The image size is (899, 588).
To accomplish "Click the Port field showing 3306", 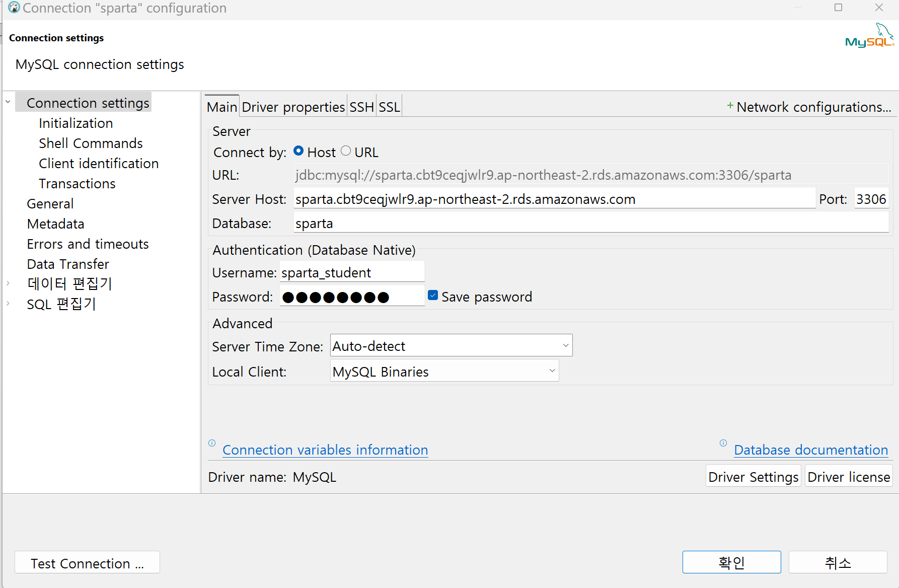I will pos(871,199).
